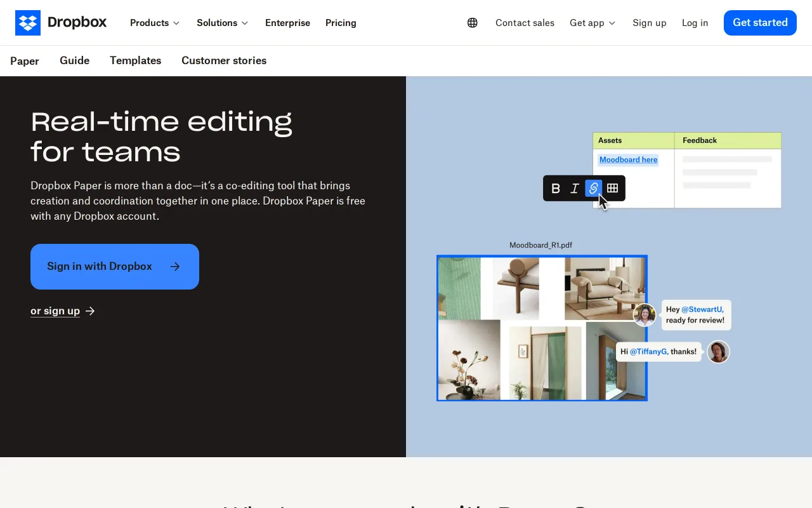Screen dimensions: 812x508
Task: Open the Enterprise menu item
Action: (287, 23)
